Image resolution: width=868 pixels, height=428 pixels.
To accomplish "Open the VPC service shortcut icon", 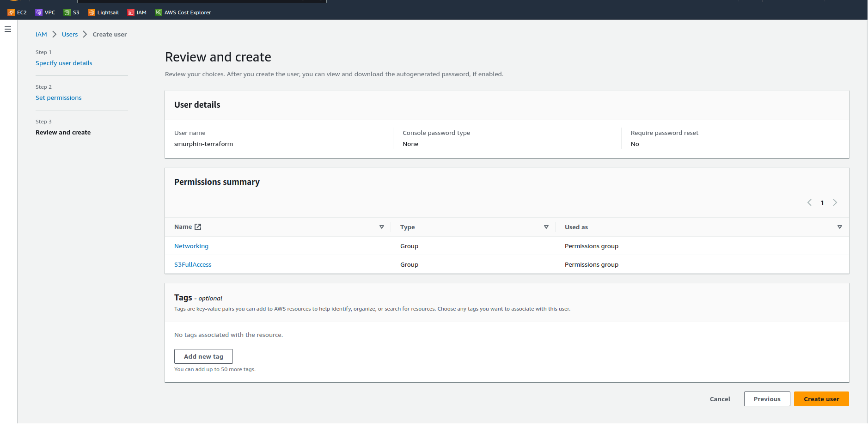I will [x=39, y=12].
